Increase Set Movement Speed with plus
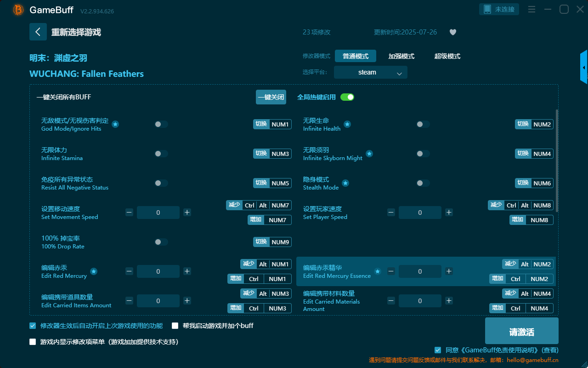 point(187,213)
